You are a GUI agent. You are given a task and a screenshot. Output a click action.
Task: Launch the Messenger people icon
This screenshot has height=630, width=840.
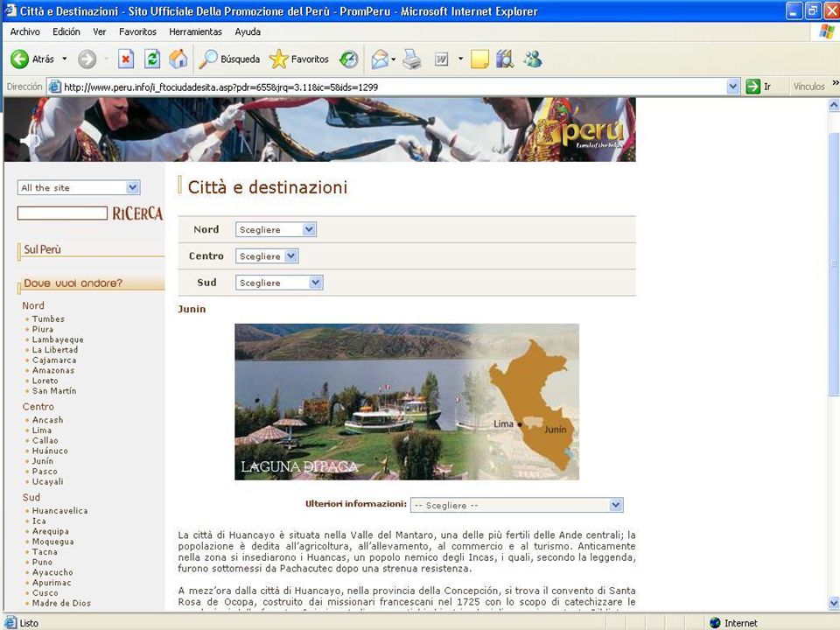pyautogui.click(x=533, y=59)
